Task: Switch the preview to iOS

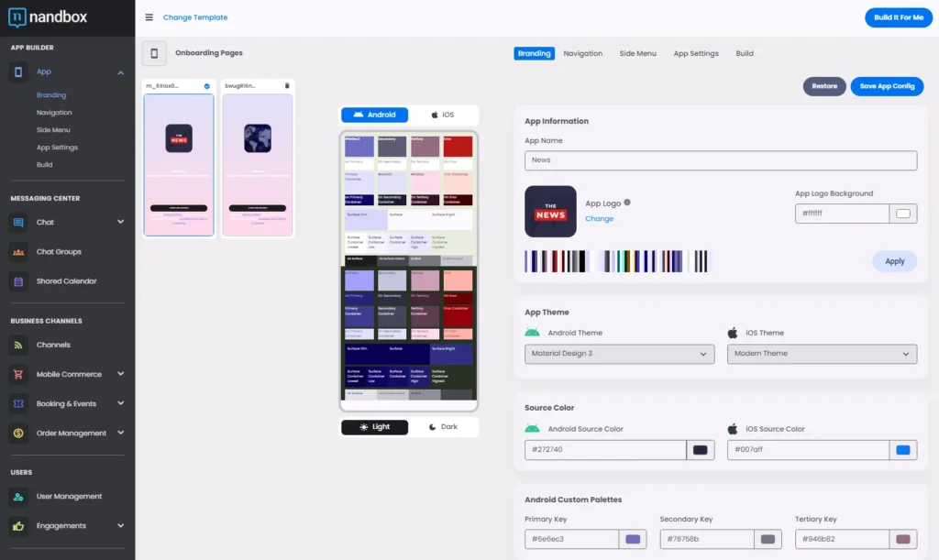Action: click(x=444, y=115)
